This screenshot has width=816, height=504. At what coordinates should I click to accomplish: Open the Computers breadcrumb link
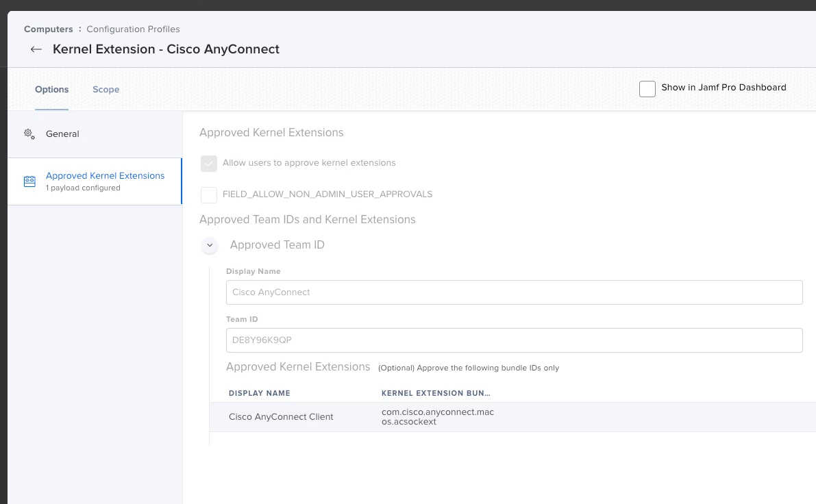point(49,29)
